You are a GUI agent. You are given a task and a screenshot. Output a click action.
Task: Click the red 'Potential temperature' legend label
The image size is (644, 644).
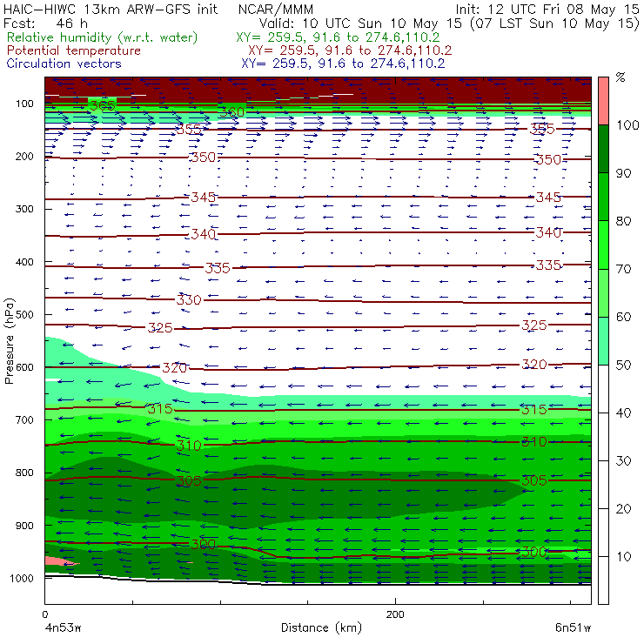[74, 50]
